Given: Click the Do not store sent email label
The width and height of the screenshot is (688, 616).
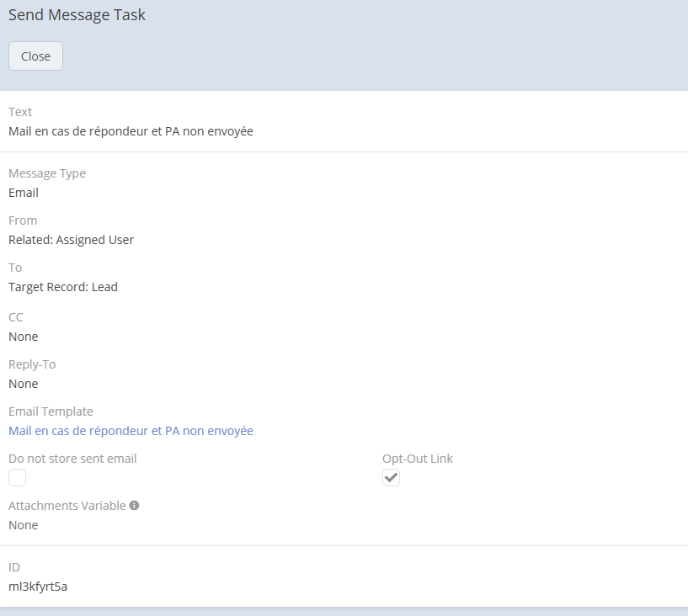Looking at the screenshot, I should 72,459.
